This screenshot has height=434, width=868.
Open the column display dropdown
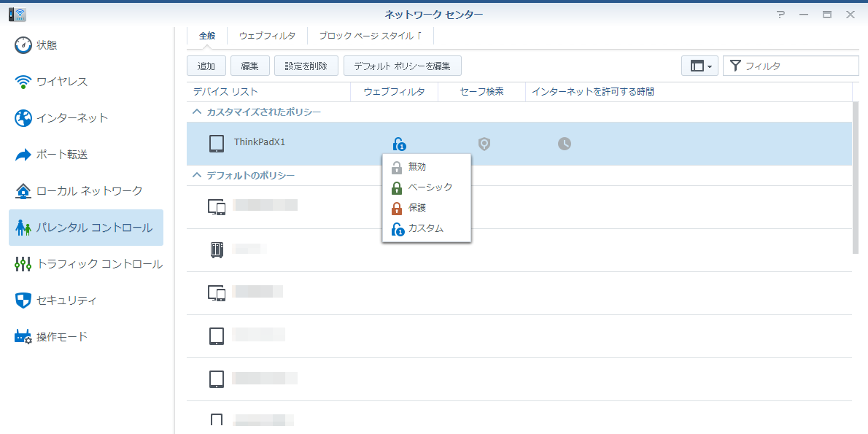tap(699, 65)
